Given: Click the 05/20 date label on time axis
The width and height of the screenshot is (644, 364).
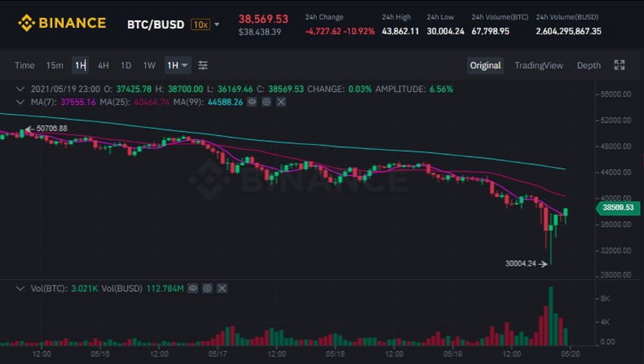Looking at the screenshot, I should point(570,354).
